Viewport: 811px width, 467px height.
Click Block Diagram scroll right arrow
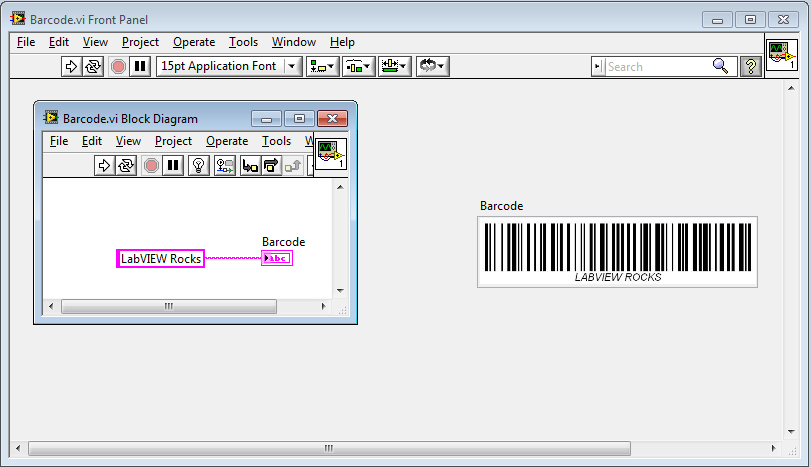pos(324,306)
